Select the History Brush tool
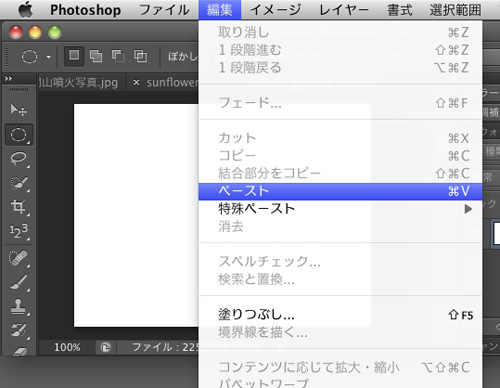Image resolution: width=500 pixels, height=388 pixels. [19, 330]
